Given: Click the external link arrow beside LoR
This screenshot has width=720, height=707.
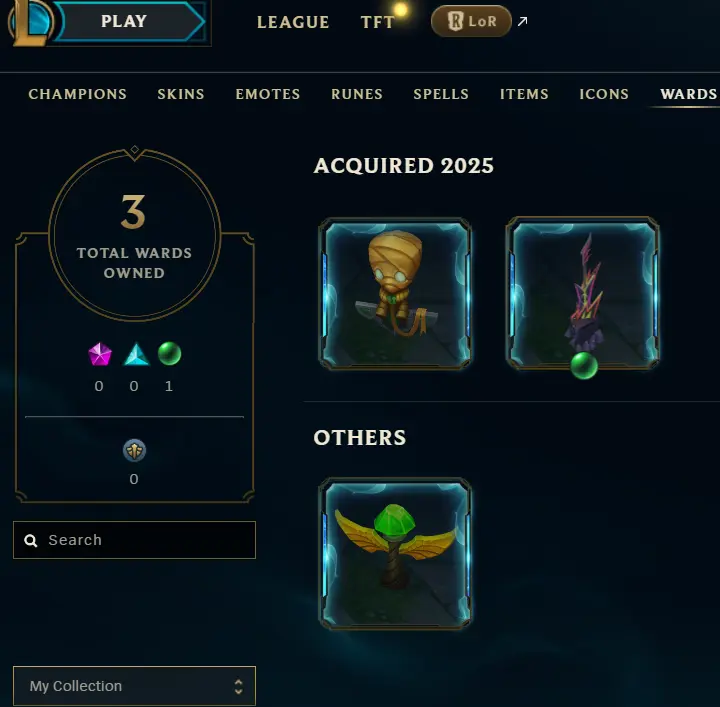Looking at the screenshot, I should pos(522,21).
